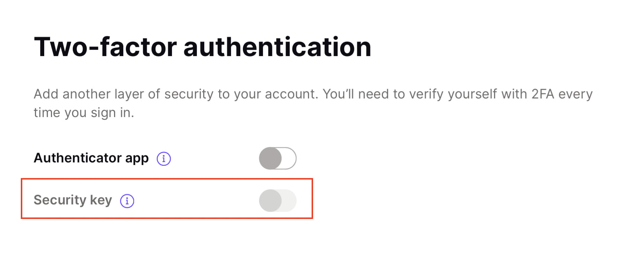Screen dimensions: 644x258
Task: Click the 'time you sign in.' text line
Action: (84, 113)
